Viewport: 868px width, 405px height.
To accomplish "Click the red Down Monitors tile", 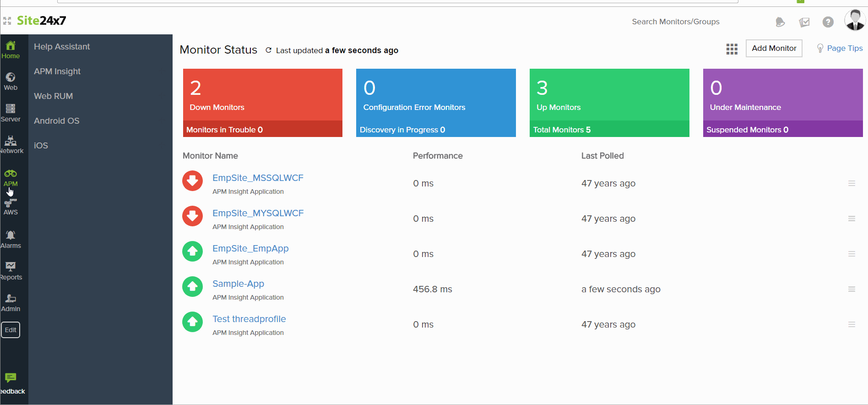I will pyautogui.click(x=262, y=95).
